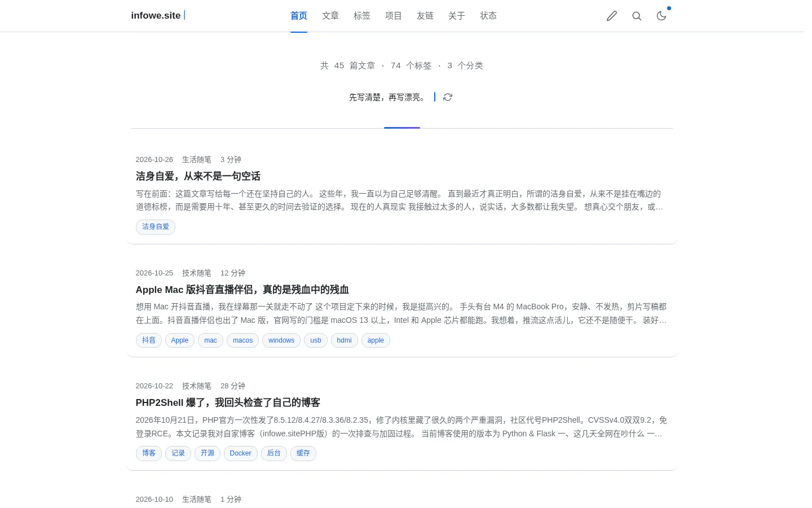812x508 pixels.
Task: Click the 3 个分类 statistic
Action: [465, 65]
